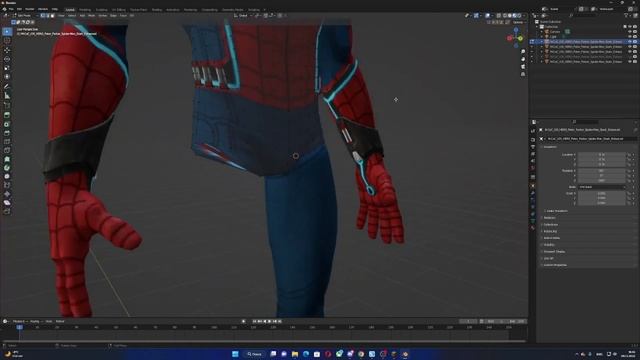Viewport: 640px width, 360px height.
Task: Select the Transform tool in left toolbar
Action: point(7,77)
